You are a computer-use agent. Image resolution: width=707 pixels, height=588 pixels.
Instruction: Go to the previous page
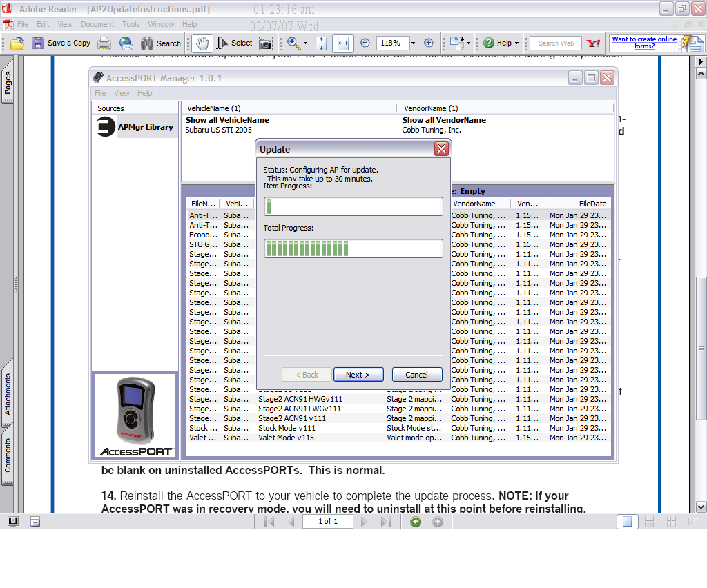pyautogui.click(x=291, y=522)
